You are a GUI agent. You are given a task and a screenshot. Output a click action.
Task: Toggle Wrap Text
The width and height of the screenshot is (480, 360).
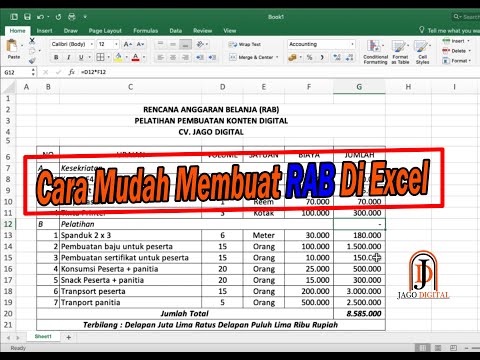coord(245,44)
